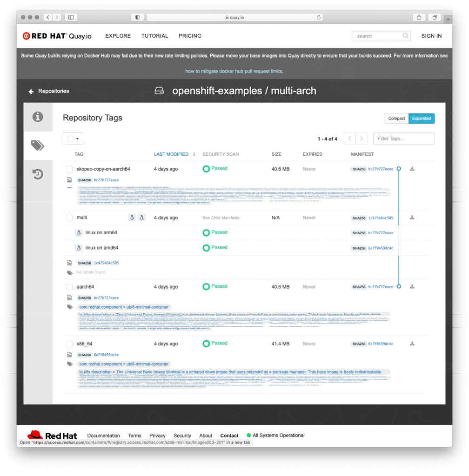Click Sign In
Viewport: 469px width, 476px height.
point(431,36)
